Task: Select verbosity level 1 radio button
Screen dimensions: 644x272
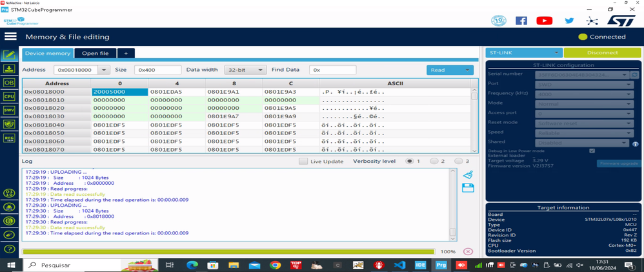Action: coord(409,162)
